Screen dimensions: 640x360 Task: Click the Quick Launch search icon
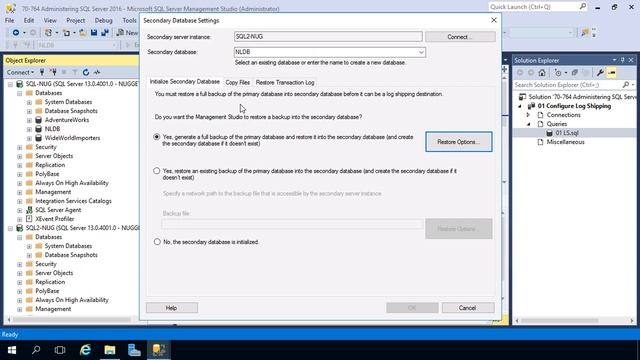(582, 7)
